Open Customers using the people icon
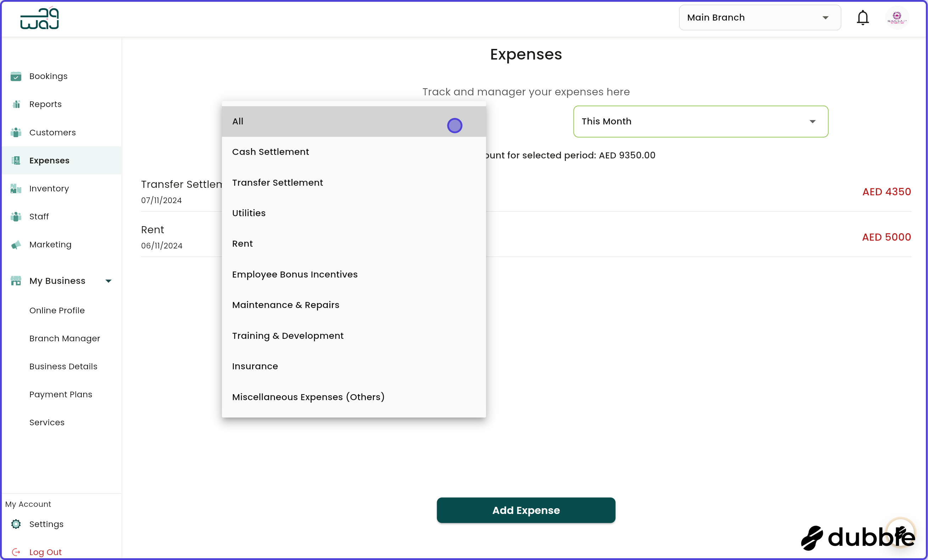This screenshot has height=560, width=928. (x=16, y=132)
